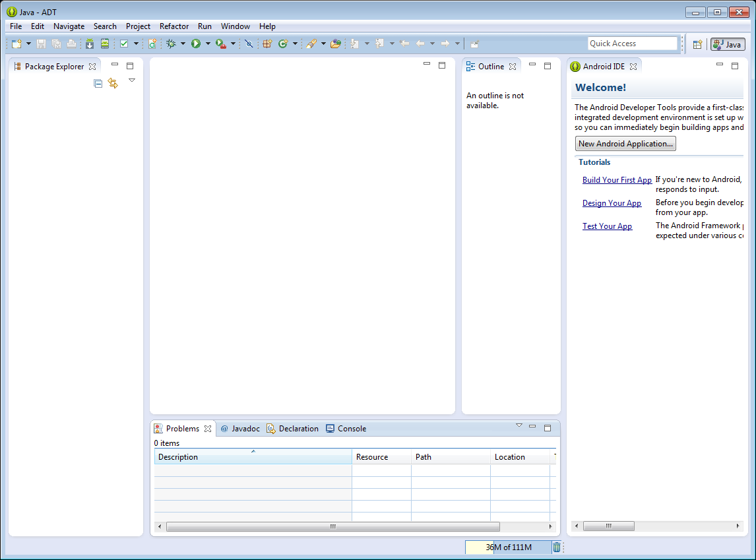Open the Refactor menu
Image resolution: width=756 pixels, height=560 pixels.
click(174, 26)
